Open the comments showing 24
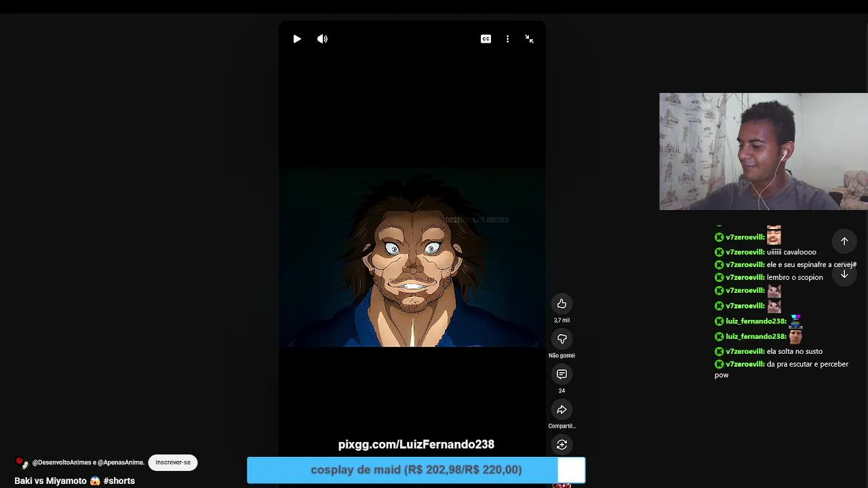 [561, 374]
